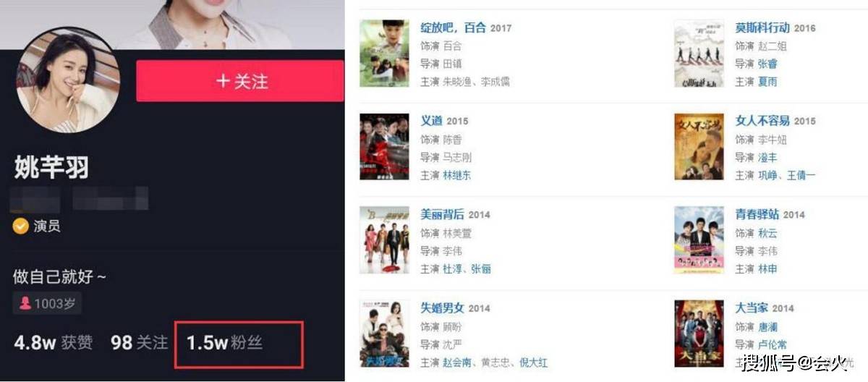Click director link 张睿
This screenshot has height=382, width=868.
click(x=768, y=64)
